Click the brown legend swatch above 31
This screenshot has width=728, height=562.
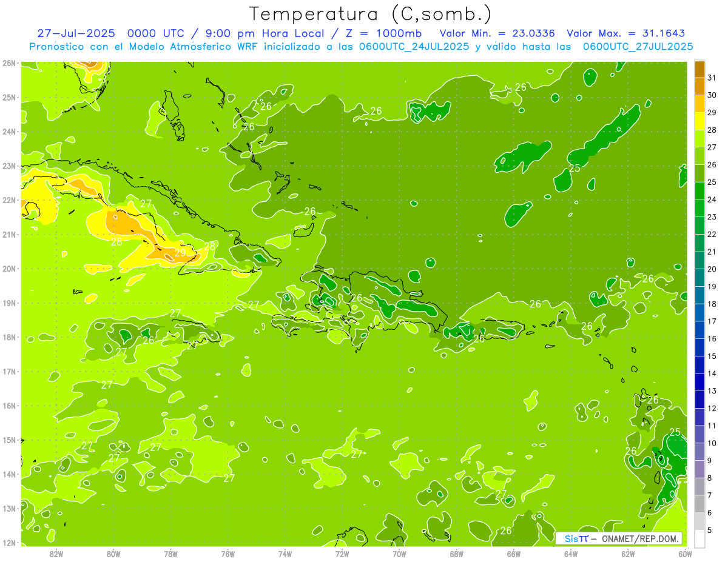(699, 69)
